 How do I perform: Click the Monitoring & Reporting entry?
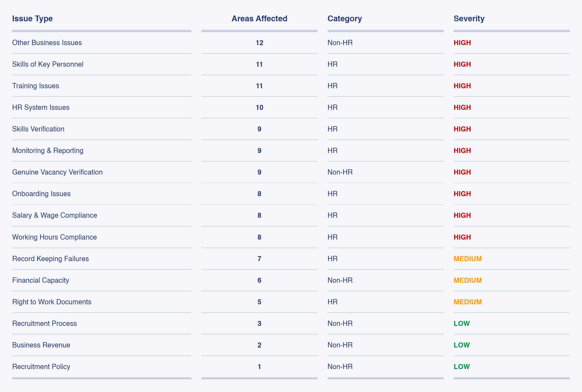click(x=48, y=150)
